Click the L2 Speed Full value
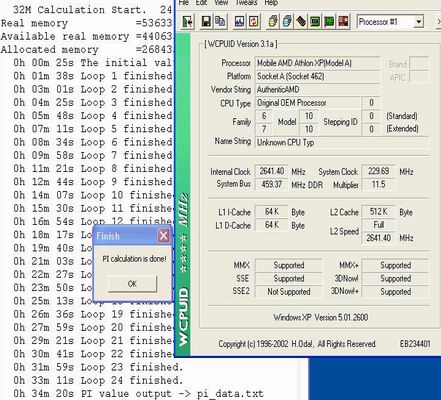 378,225
